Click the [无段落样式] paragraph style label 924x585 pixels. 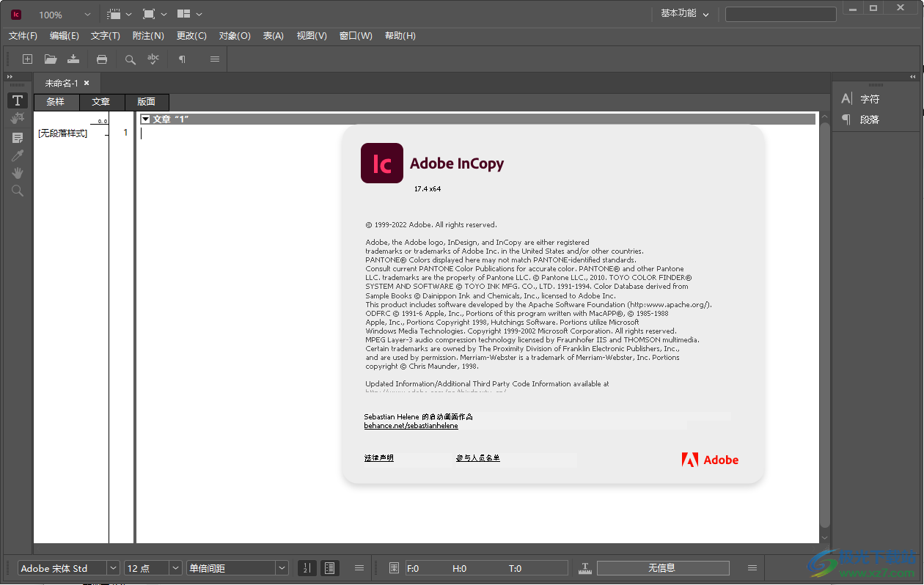(x=62, y=133)
